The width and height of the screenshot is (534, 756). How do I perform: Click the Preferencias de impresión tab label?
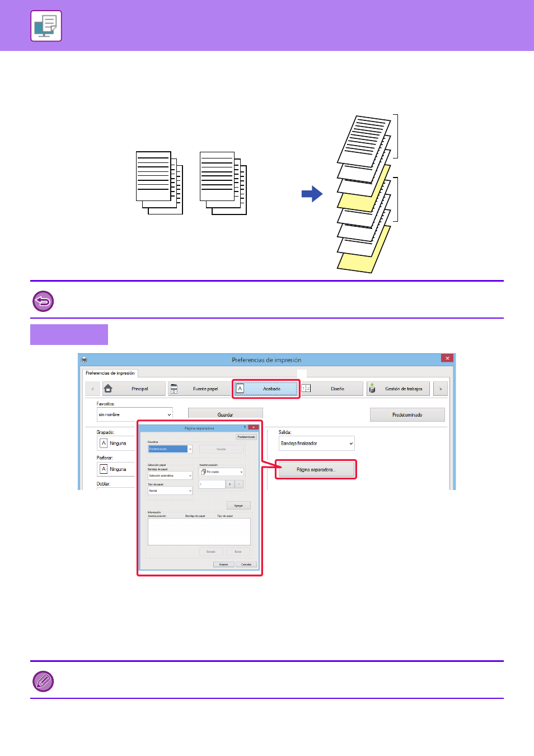click(x=110, y=373)
